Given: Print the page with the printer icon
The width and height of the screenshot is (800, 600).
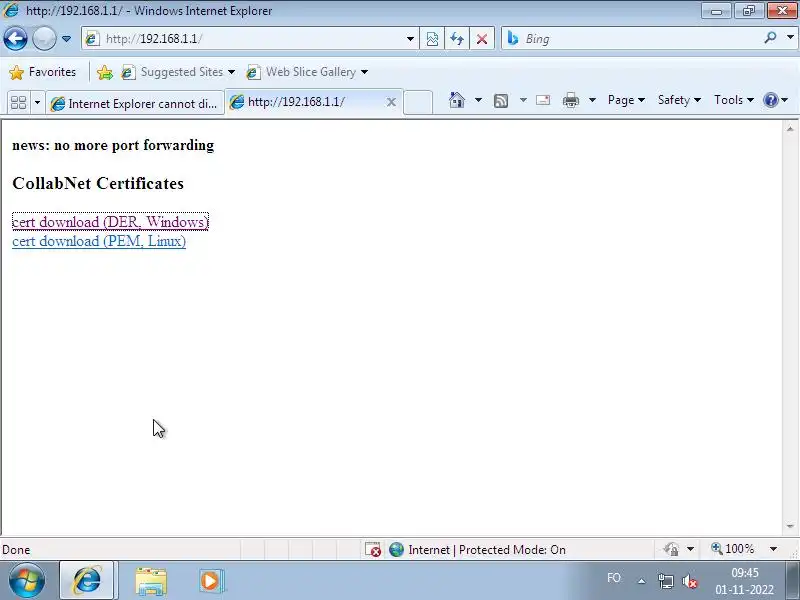Looking at the screenshot, I should pos(570,100).
